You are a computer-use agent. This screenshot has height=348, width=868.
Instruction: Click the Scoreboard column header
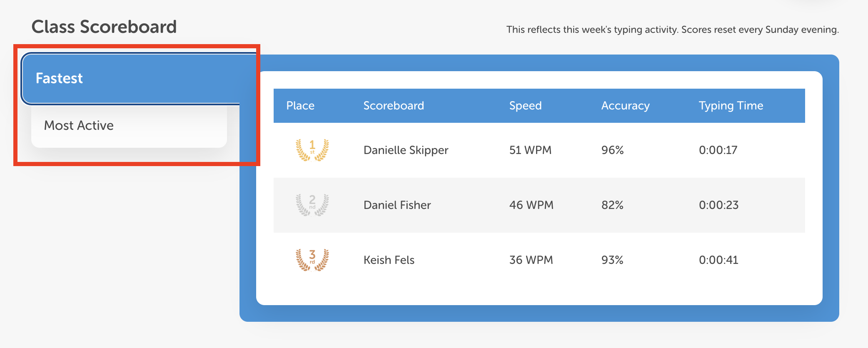click(394, 106)
